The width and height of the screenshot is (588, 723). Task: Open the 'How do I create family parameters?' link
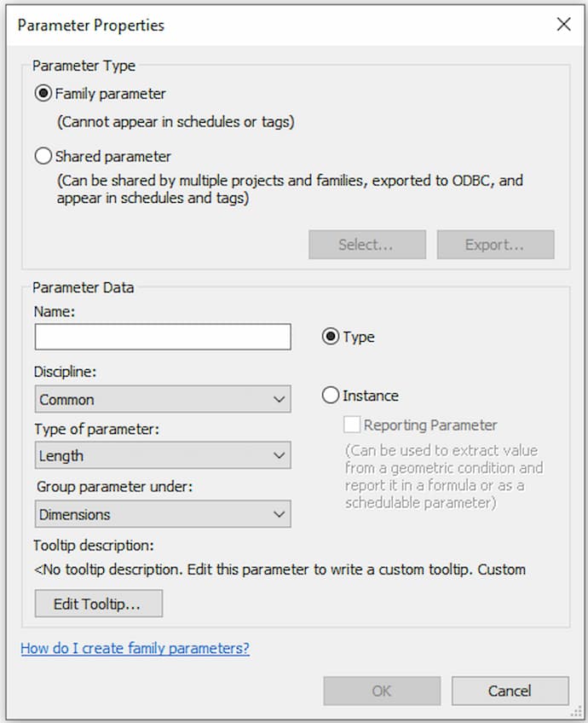(x=135, y=649)
